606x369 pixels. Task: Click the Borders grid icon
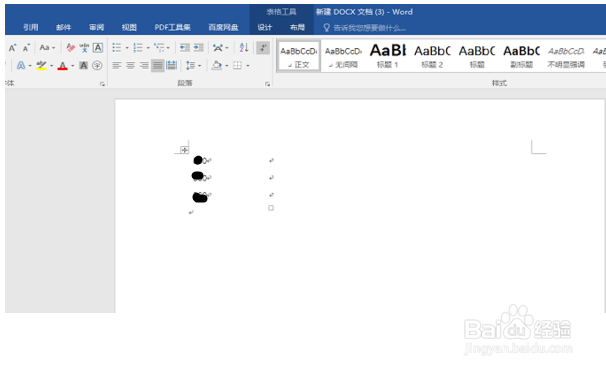tap(238, 65)
